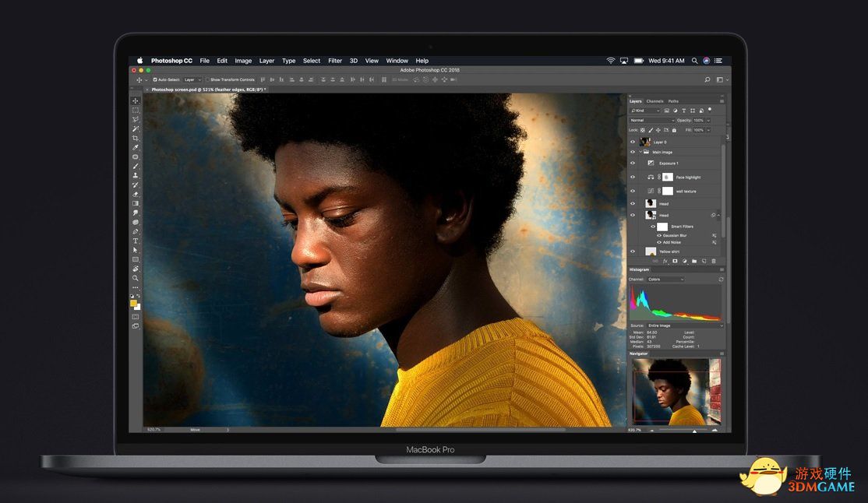Image resolution: width=868 pixels, height=503 pixels.
Task: Select the Zoom magnifier tool
Action: pos(136,278)
